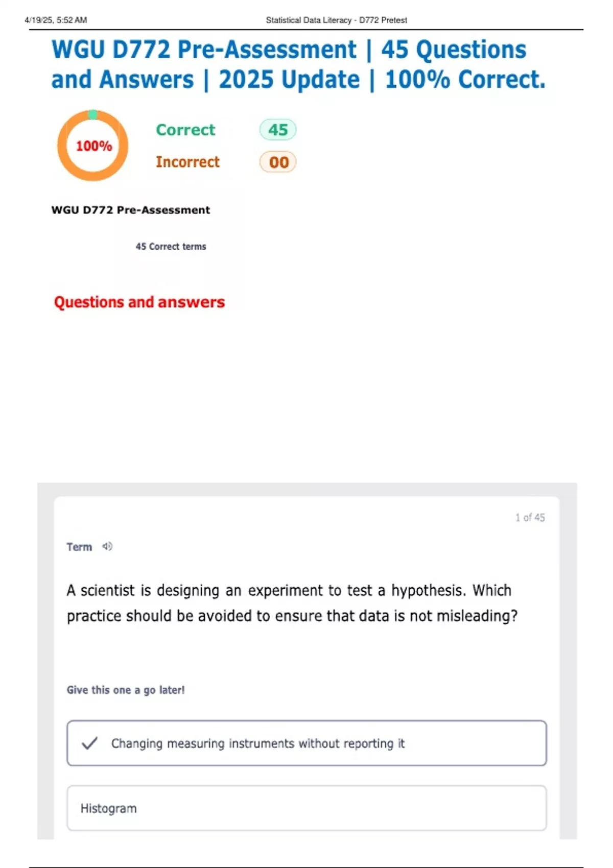Click the scientist experiment question text

[x=292, y=603]
